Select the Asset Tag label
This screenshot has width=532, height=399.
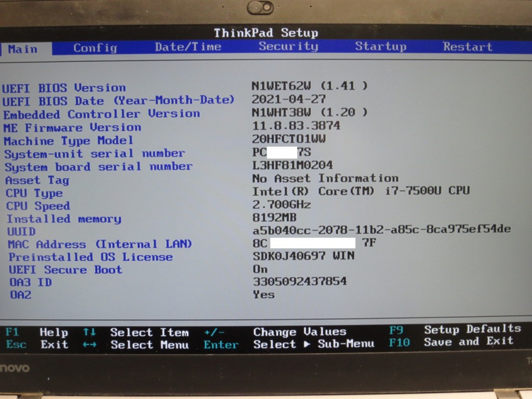(x=37, y=180)
